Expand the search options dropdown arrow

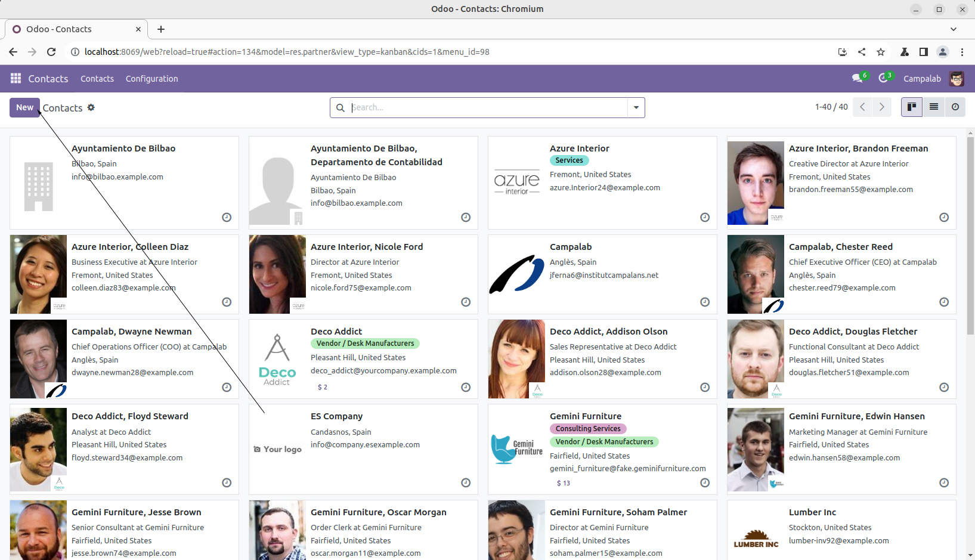coord(636,108)
